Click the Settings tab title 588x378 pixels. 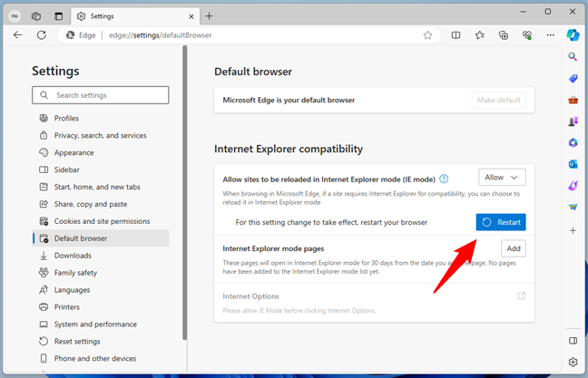102,16
